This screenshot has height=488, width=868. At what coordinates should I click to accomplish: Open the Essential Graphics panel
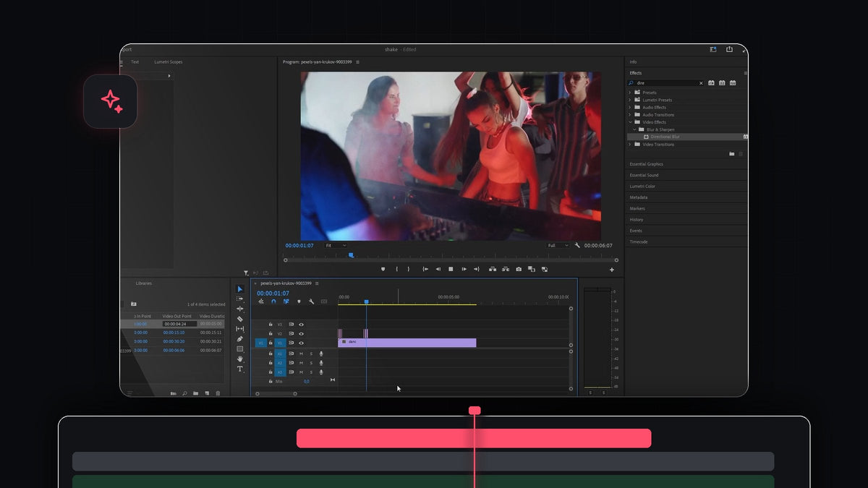[x=646, y=164]
